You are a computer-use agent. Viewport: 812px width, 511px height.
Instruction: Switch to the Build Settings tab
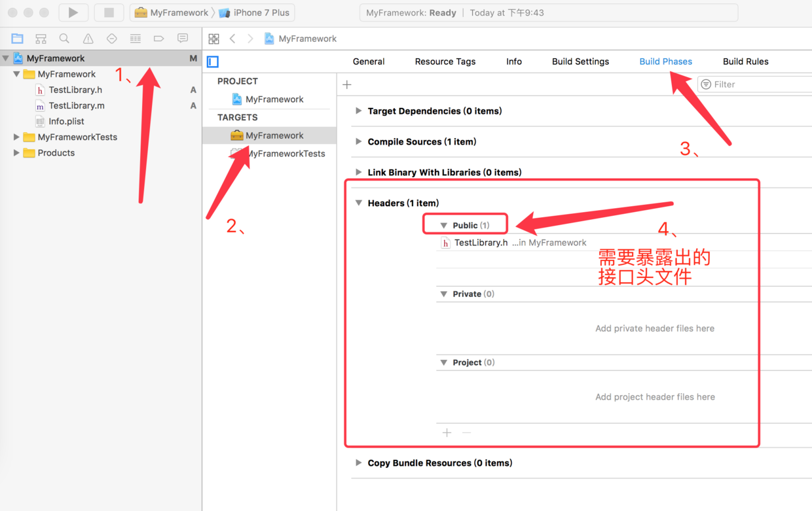tap(580, 62)
